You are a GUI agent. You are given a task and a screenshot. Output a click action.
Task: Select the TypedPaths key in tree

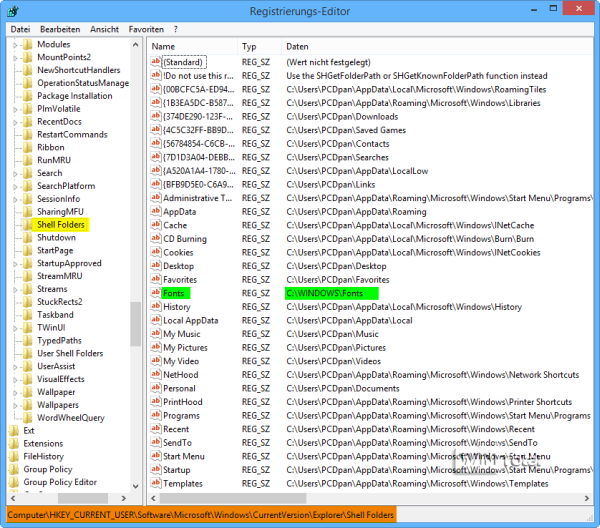pos(59,341)
